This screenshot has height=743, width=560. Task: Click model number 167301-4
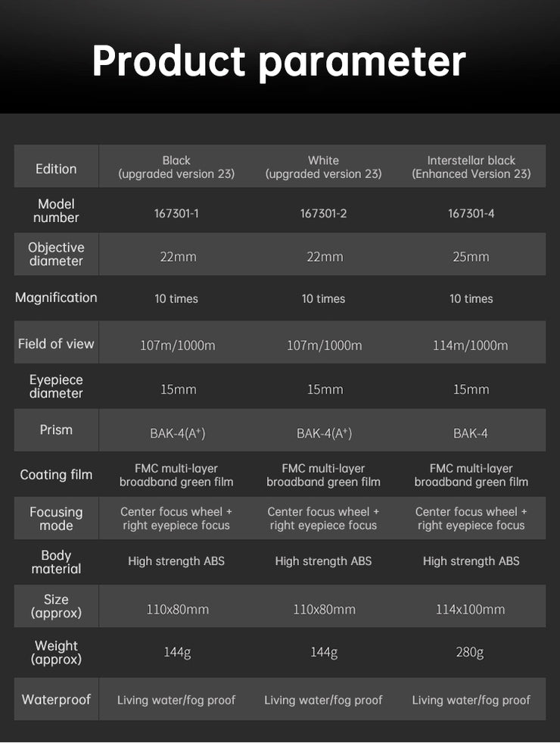click(x=471, y=214)
